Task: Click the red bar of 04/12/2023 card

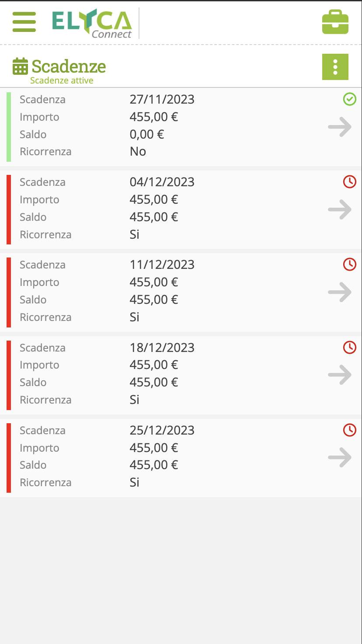Action: (x=9, y=209)
